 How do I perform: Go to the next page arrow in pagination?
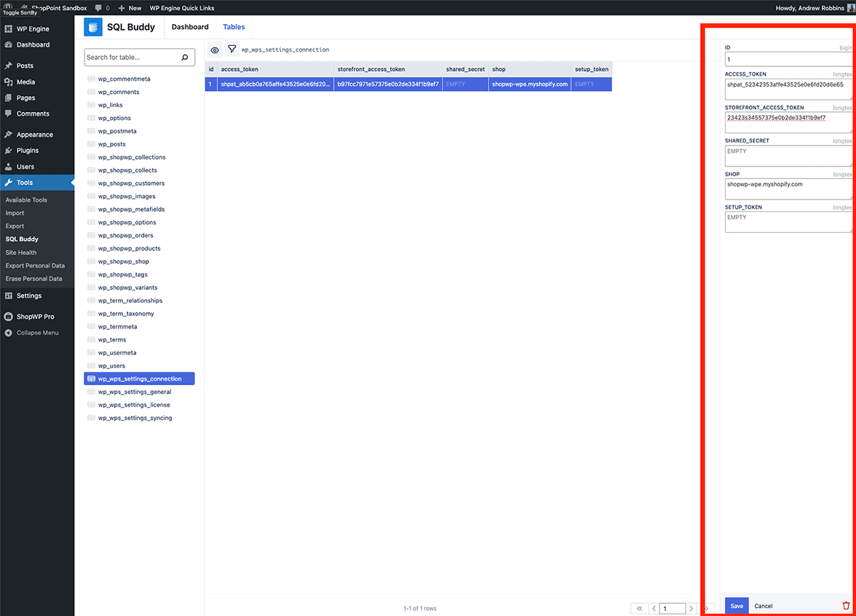[691, 609]
